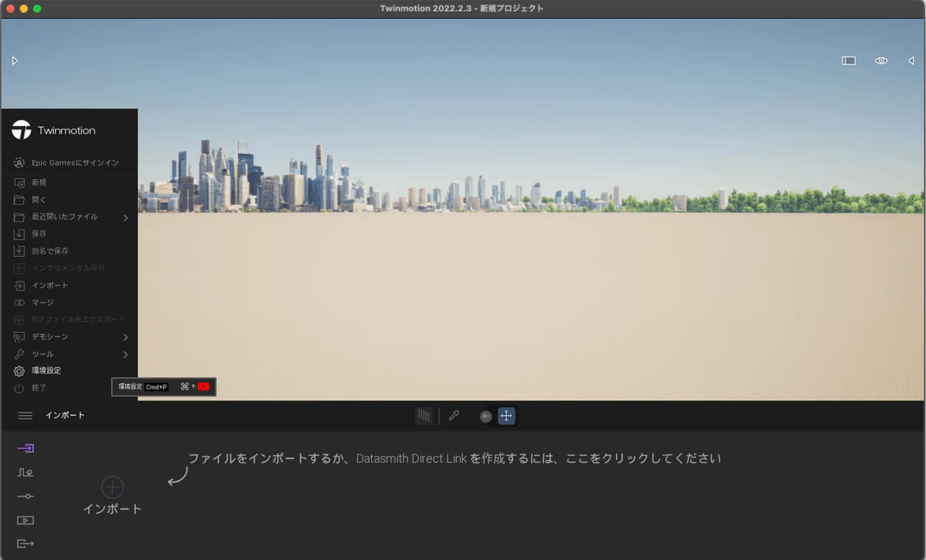Select 保存 in the menu
Viewport: 926px width, 560px height.
(x=39, y=234)
